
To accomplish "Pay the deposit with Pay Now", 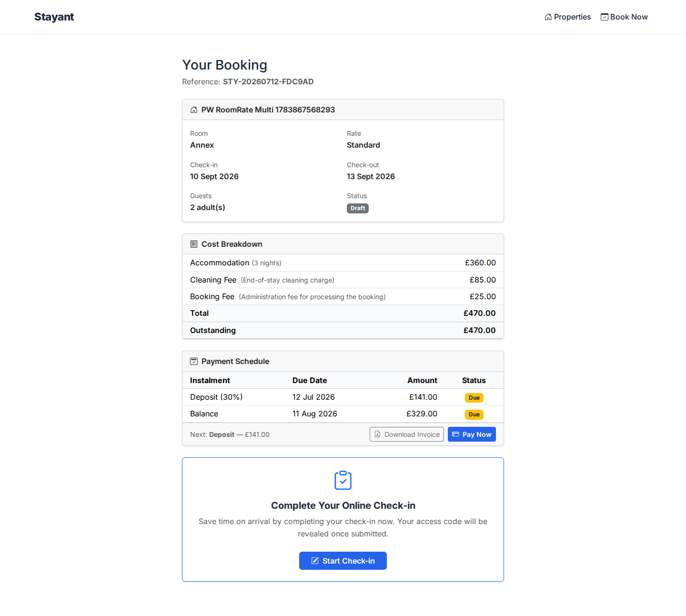I will pos(472,434).
